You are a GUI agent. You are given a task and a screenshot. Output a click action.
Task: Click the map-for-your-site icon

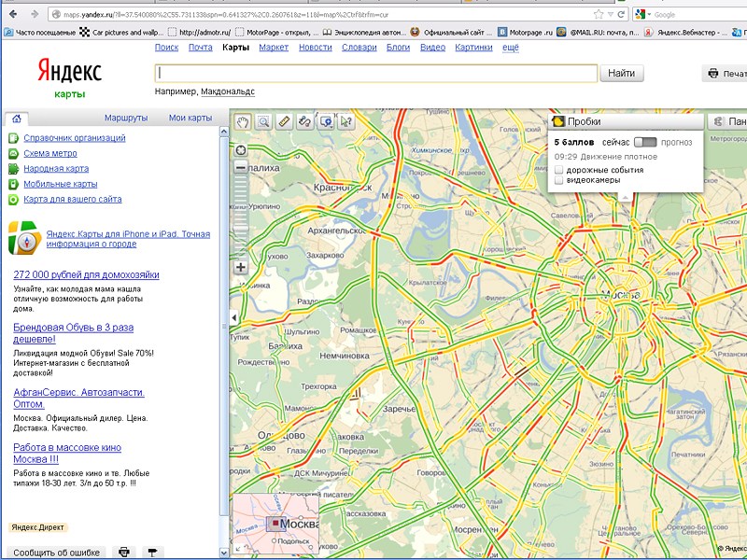click(13, 199)
